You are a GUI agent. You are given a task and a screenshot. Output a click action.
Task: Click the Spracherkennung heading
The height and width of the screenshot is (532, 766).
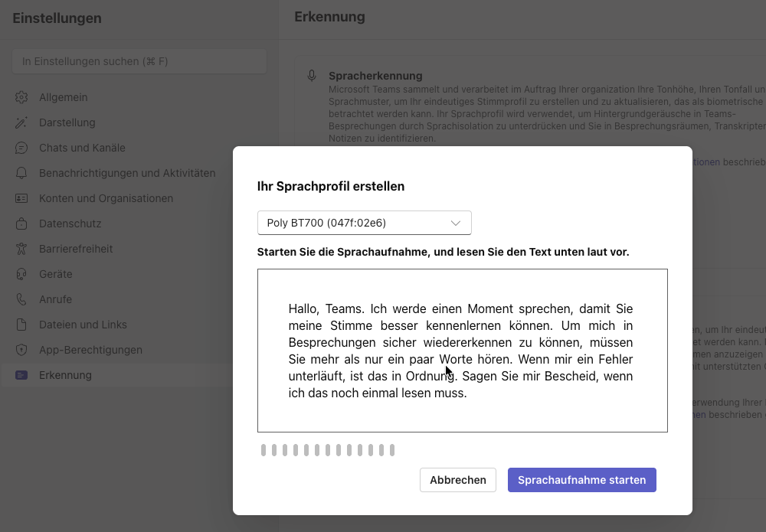[x=375, y=76]
